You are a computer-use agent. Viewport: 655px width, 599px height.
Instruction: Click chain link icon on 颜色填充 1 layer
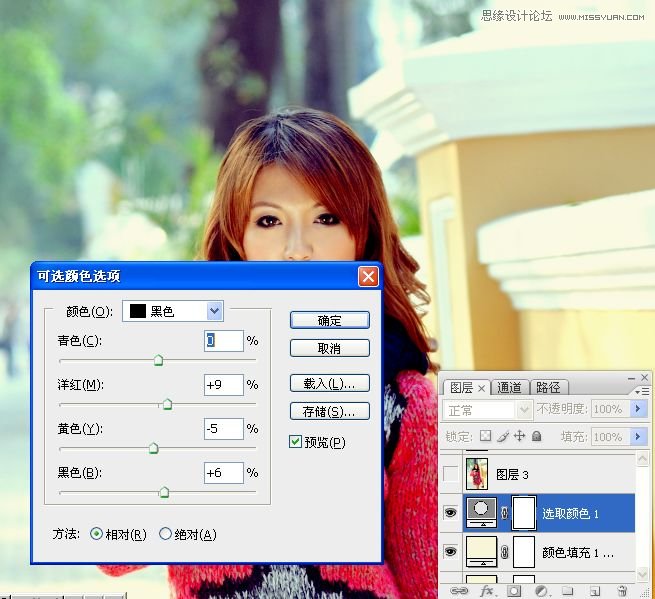(504, 552)
